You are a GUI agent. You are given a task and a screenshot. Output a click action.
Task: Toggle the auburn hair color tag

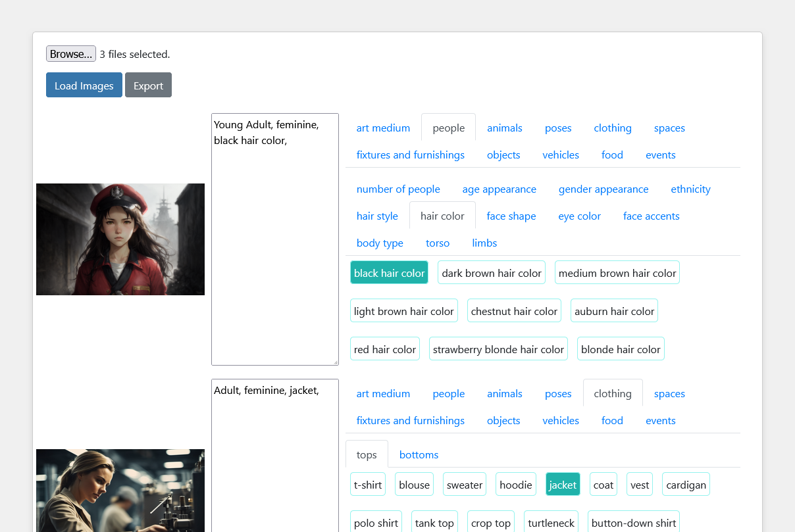click(614, 311)
